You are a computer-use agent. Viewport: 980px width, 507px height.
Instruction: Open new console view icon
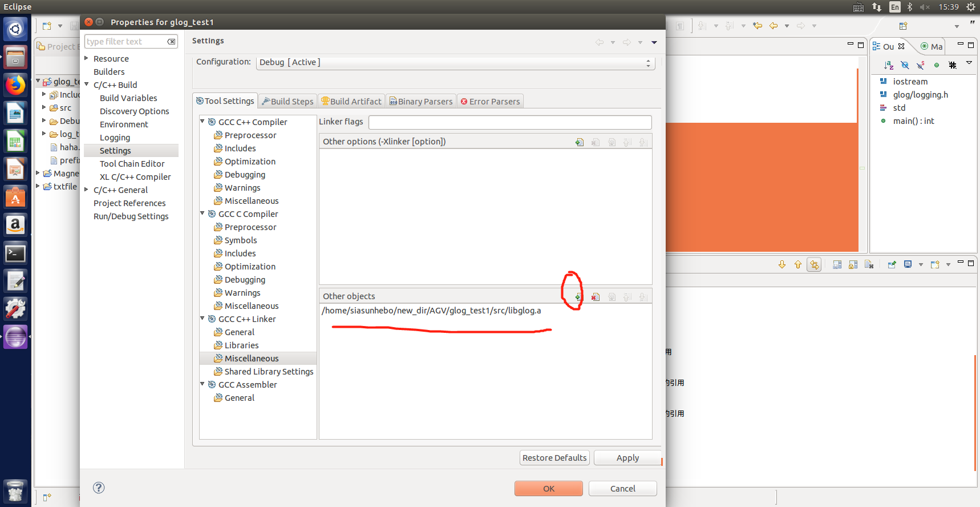tap(935, 264)
